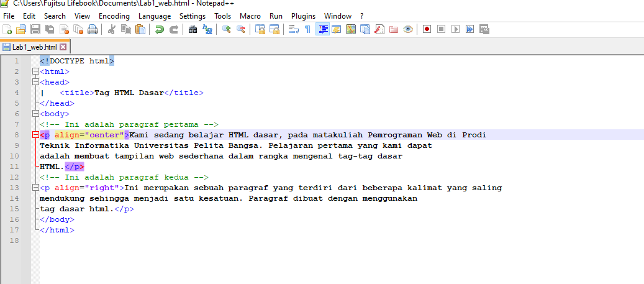Collapse the paragraph fold marker on line 13
The height and width of the screenshot is (284, 644).
click(x=35, y=188)
